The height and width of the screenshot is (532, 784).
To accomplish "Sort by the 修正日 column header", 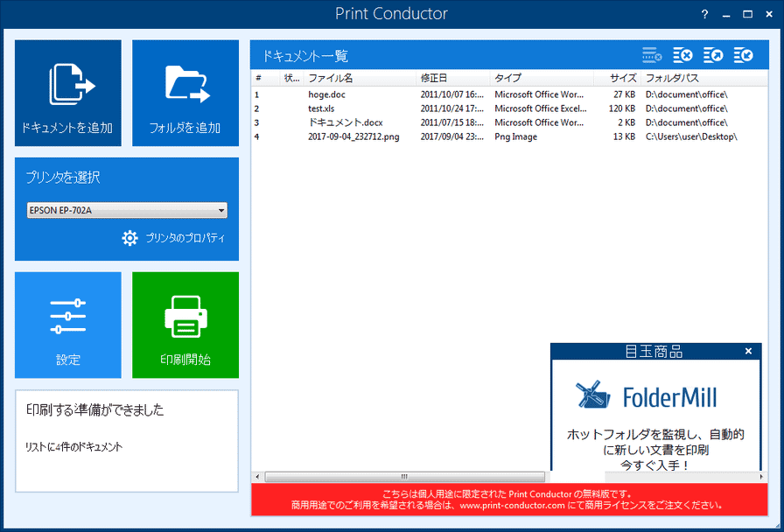I will pyautogui.click(x=453, y=78).
